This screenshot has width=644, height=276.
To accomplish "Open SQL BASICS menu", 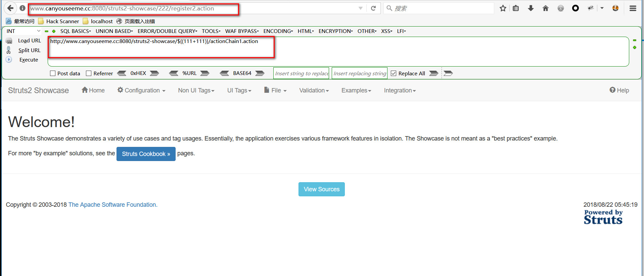I will coord(76,31).
